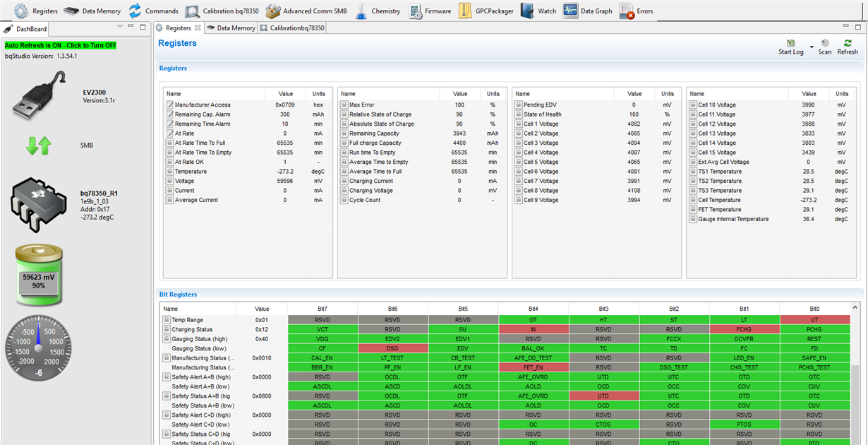Viewport: 868px width, 445px height.
Task: Click the FET_EN bit cell
Action: point(533,368)
